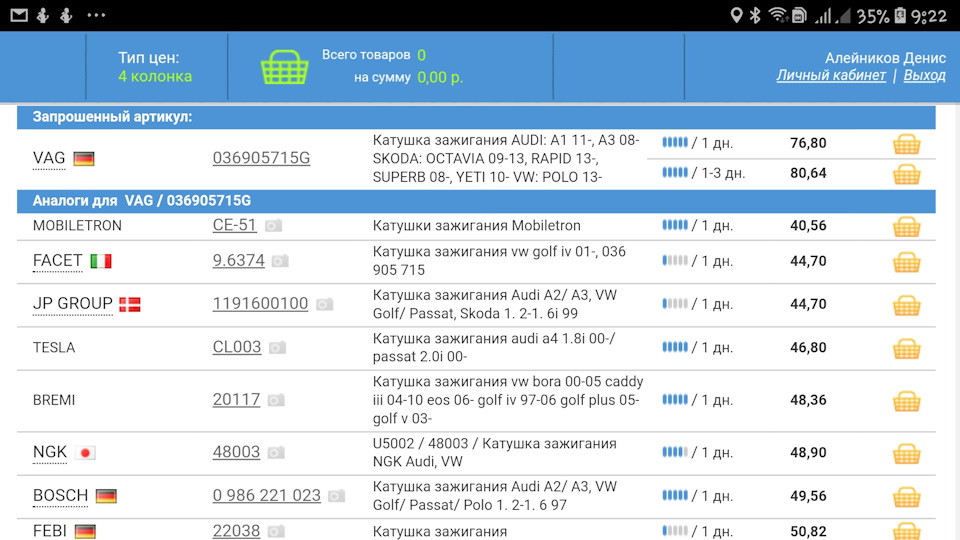Open article link 48003
The width and height of the screenshot is (960, 540).
(x=236, y=452)
